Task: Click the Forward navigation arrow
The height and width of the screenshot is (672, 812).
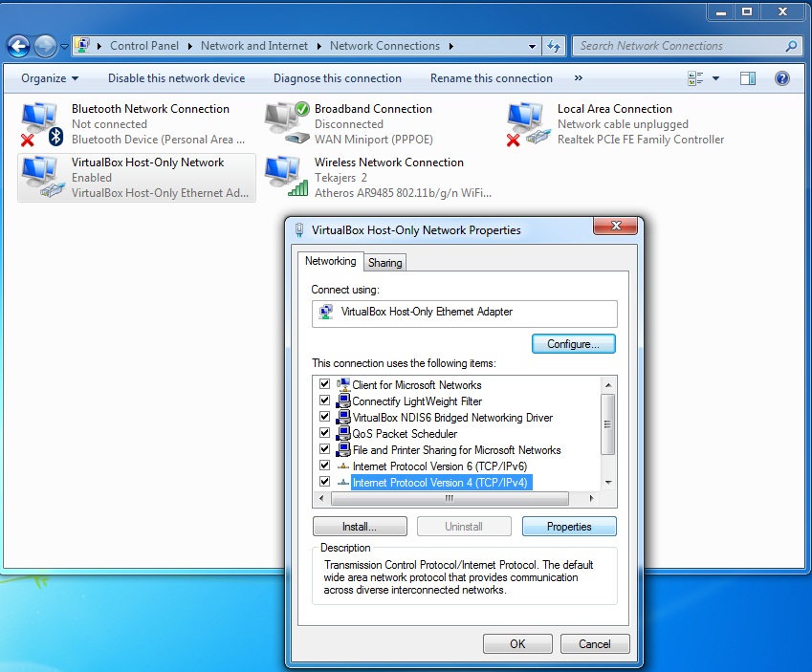Action: [46, 47]
